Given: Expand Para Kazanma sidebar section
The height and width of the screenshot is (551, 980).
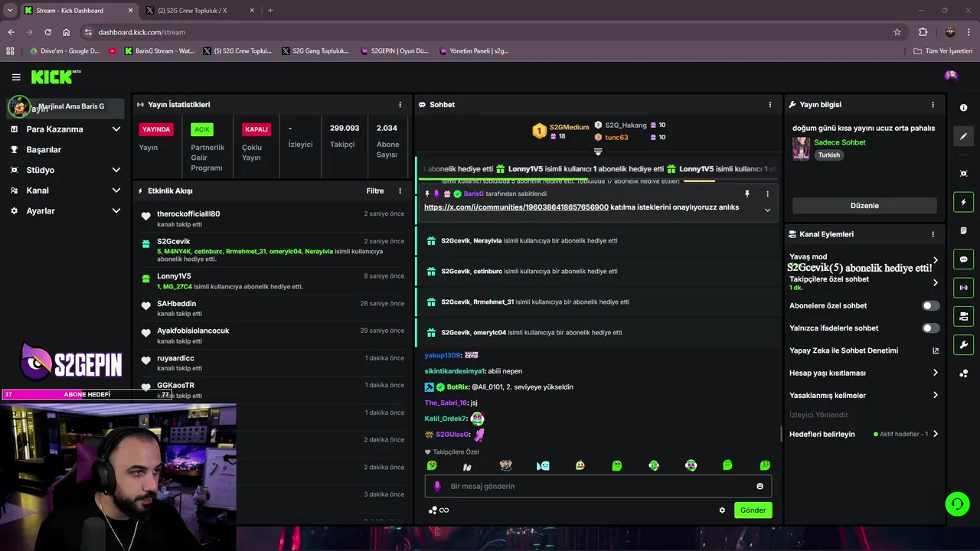Looking at the screenshot, I should (x=116, y=129).
